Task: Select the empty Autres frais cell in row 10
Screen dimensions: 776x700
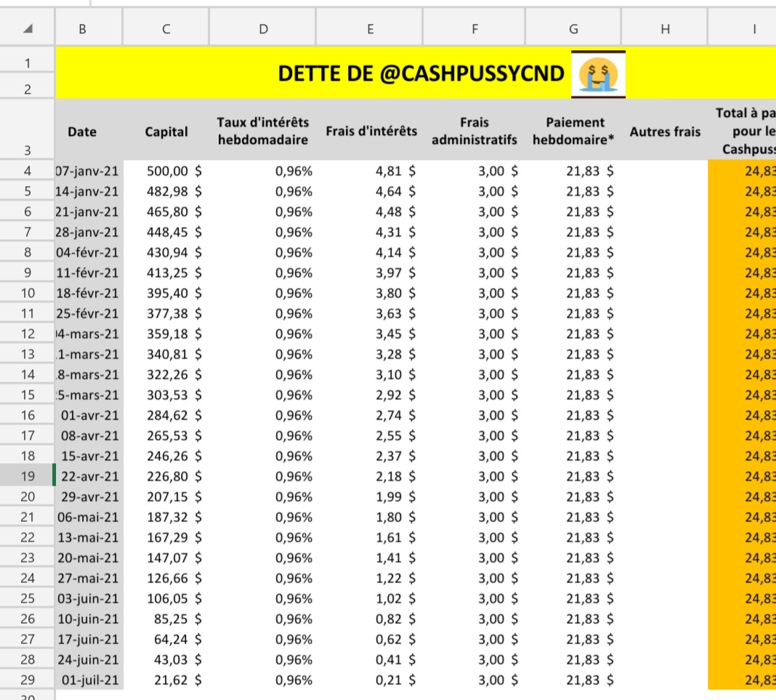Action: [x=665, y=293]
